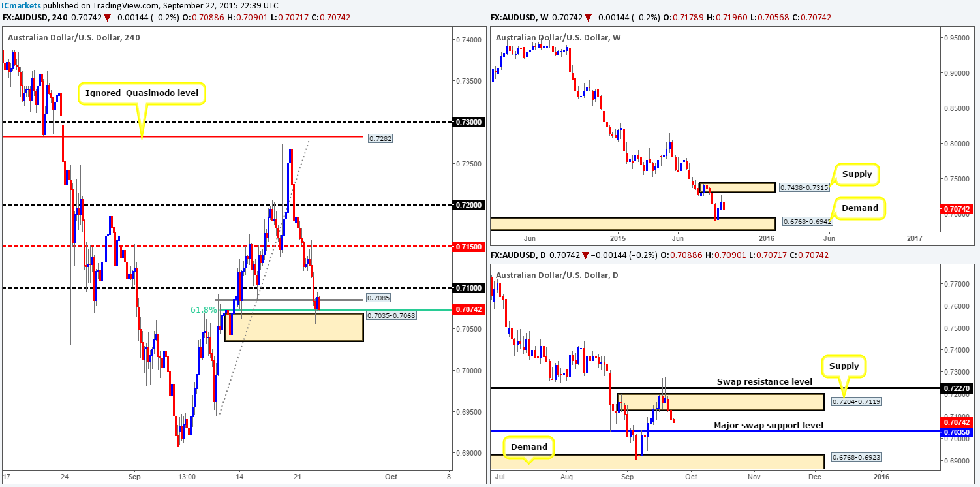Click the red 0.70742 price tag on the 240 chart
This screenshot has width=980, height=487.
tap(467, 309)
